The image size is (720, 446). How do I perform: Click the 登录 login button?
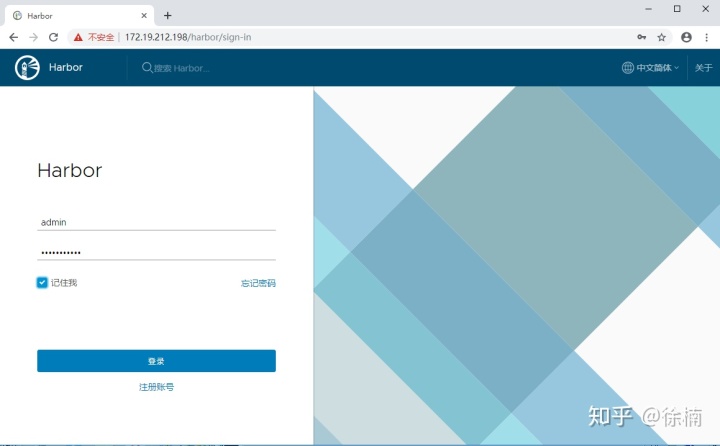[x=157, y=361]
